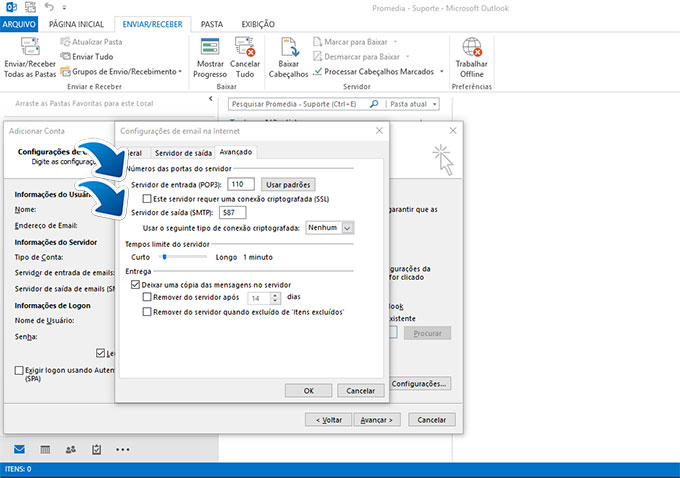Click ITENS: 0 status bar text
The width and height of the screenshot is (680, 478).
[x=18, y=469]
